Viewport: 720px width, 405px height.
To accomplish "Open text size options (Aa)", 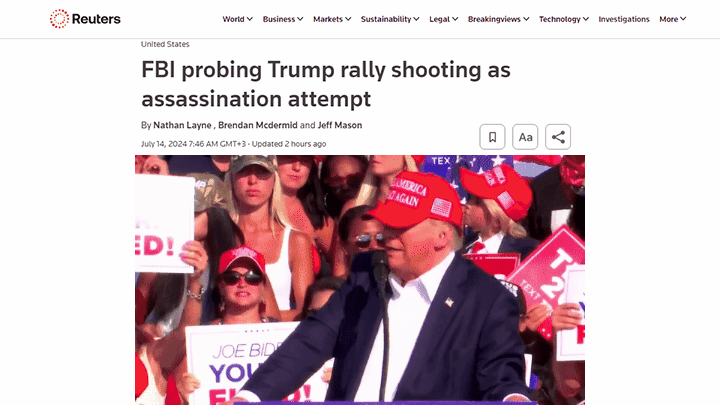I will [525, 137].
